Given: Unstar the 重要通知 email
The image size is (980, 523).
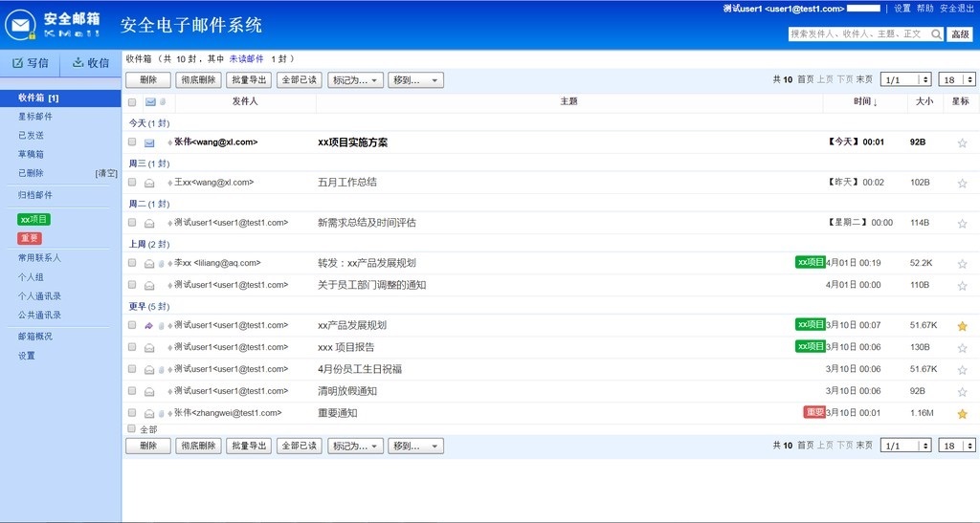Looking at the screenshot, I should (962, 414).
